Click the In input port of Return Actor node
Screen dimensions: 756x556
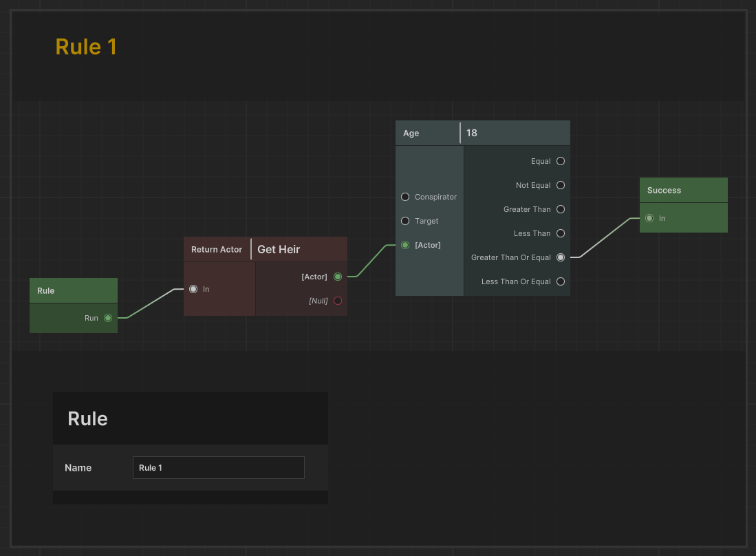coord(193,289)
